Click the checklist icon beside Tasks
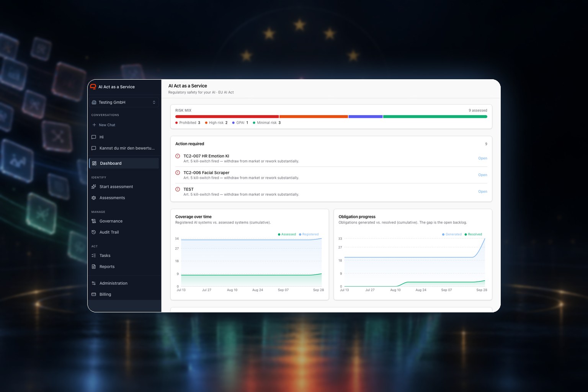 [x=94, y=256]
